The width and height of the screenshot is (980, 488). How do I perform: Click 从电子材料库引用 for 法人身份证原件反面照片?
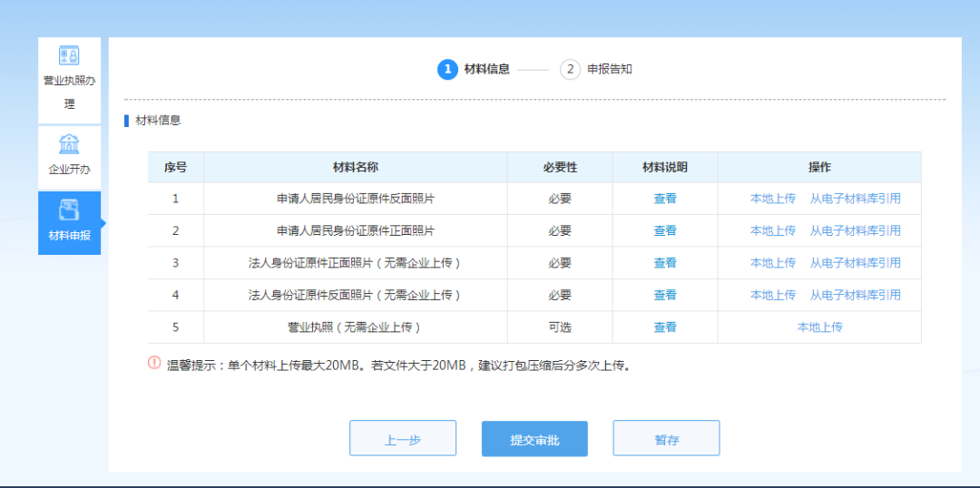click(855, 295)
